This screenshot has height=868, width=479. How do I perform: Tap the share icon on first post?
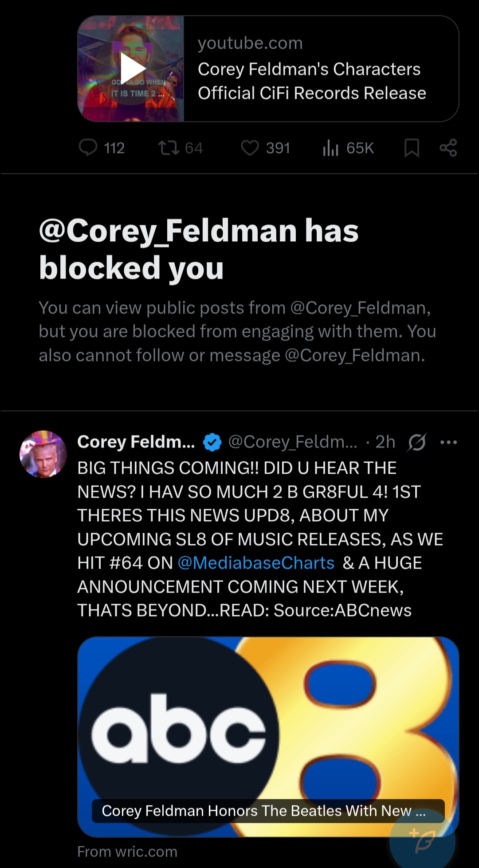[448, 148]
